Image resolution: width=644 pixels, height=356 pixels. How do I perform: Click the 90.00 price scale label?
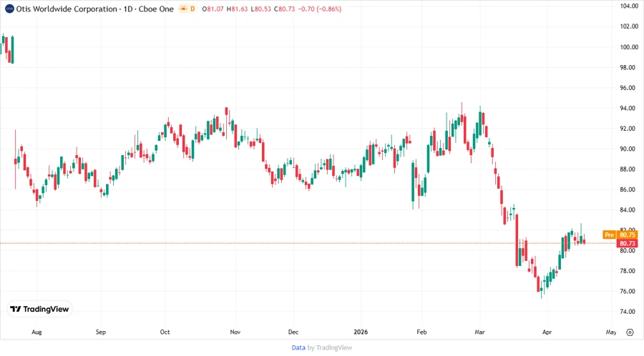pyautogui.click(x=629, y=149)
